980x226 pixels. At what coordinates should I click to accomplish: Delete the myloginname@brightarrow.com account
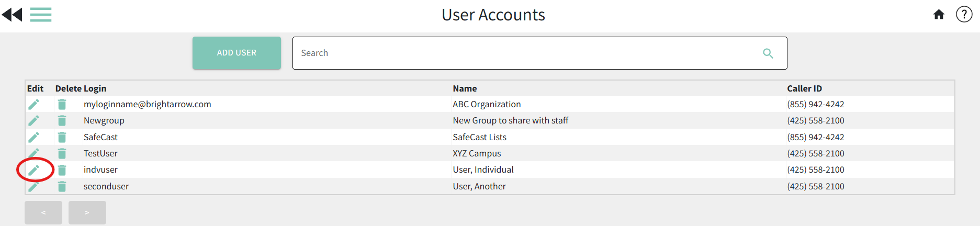click(62, 105)
